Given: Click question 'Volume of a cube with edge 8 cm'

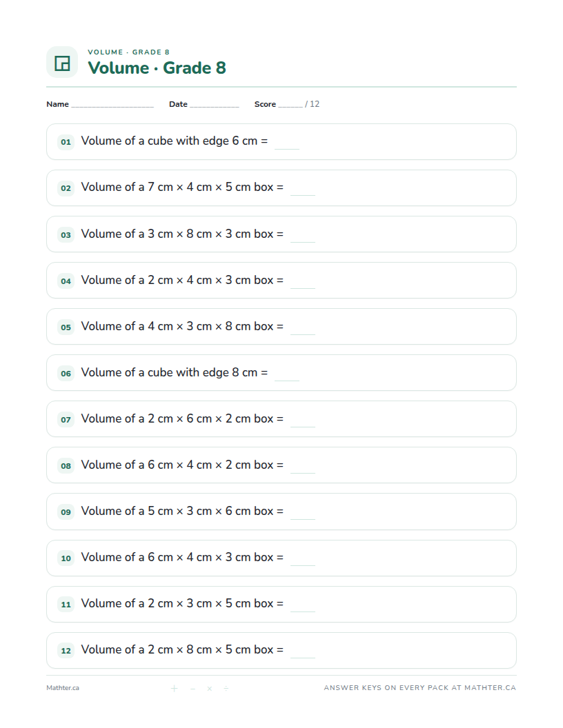Looking at the screenshot, I should pyautogui.click(x=174, y=372).
